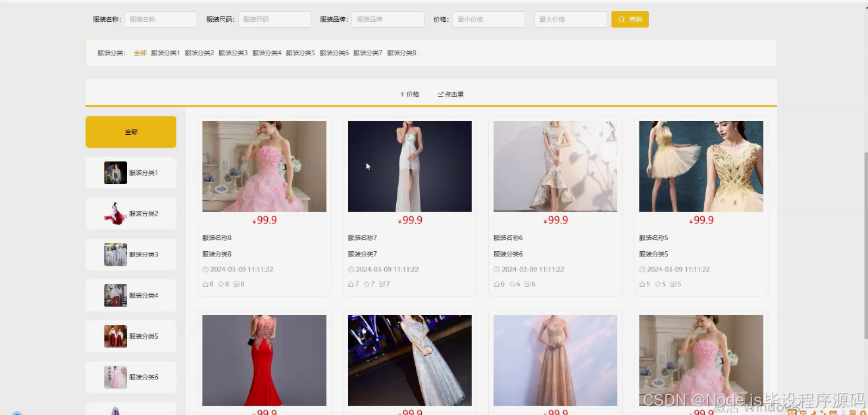Click the ¥99.9 price under 服装名称8 image

265,220
